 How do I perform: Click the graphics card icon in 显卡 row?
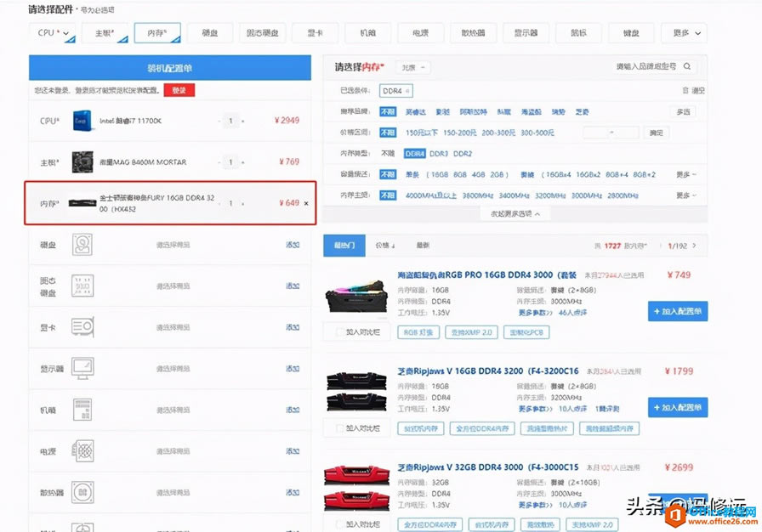coord(82,327)
